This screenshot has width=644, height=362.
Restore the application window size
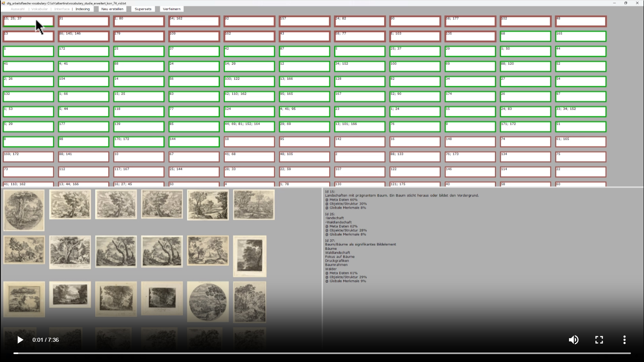626,3
